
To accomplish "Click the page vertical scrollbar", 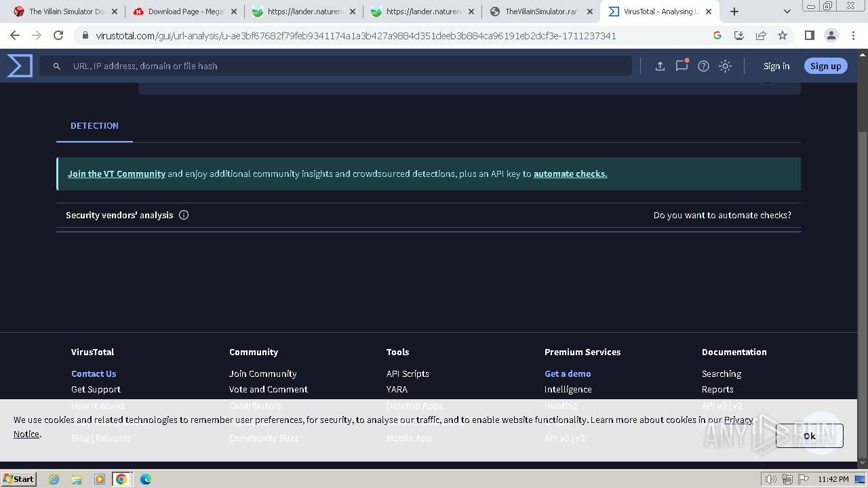I will pos(862,295).
